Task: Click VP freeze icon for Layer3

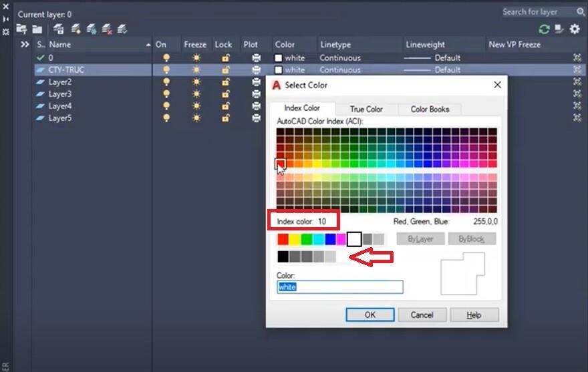Action: [577, 94]
